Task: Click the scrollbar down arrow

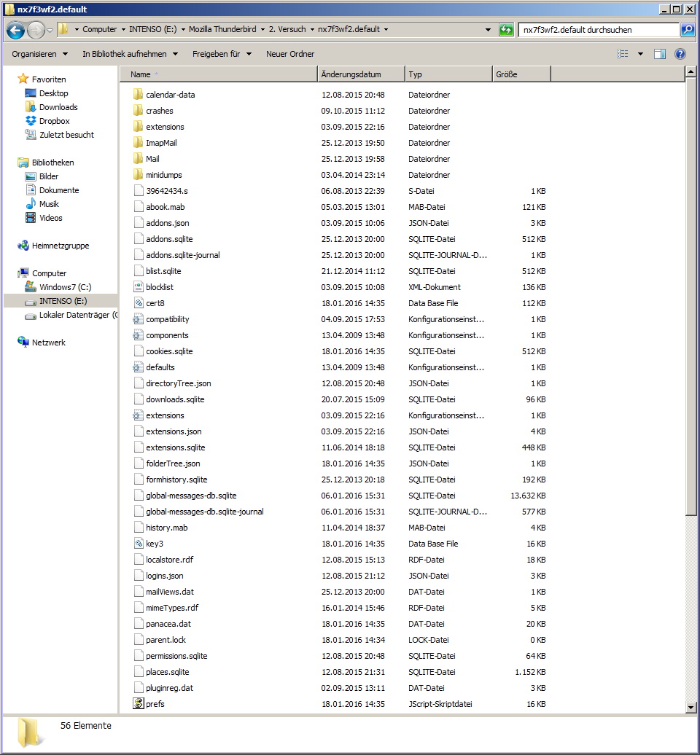Action: click(691, 708)
